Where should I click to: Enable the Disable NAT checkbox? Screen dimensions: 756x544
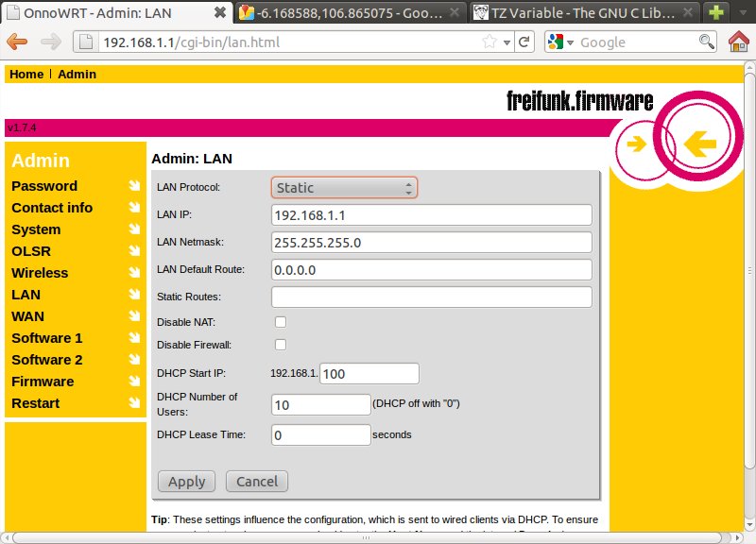pyautogui.click(x=281, y=322)
